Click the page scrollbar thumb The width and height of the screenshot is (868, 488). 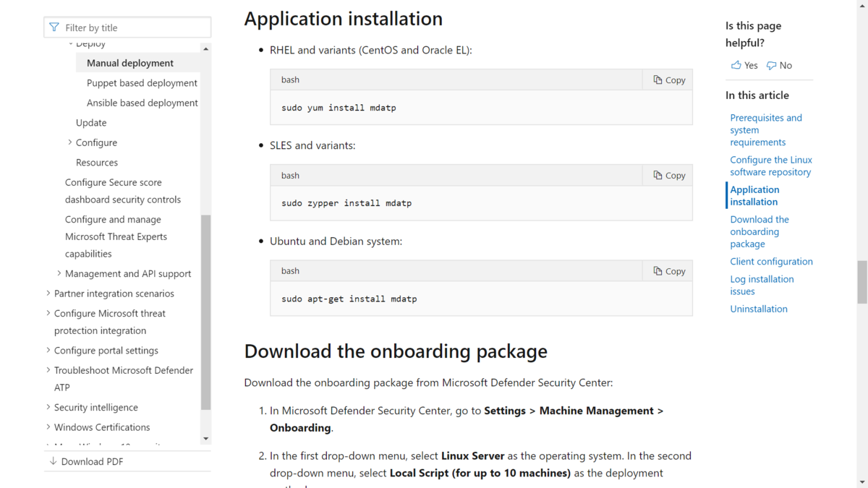[x=862, y=283]
